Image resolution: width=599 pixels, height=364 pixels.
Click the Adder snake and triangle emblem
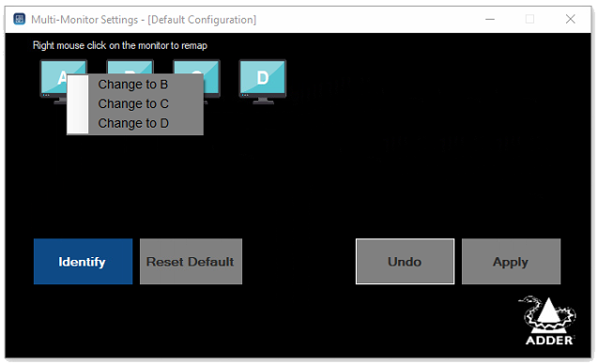coord(547,313)
